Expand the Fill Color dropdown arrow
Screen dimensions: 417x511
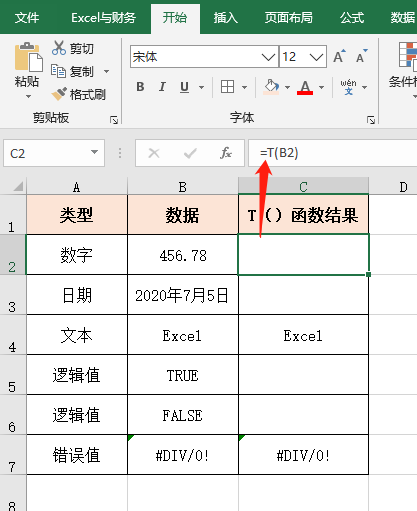coord(287,87)
